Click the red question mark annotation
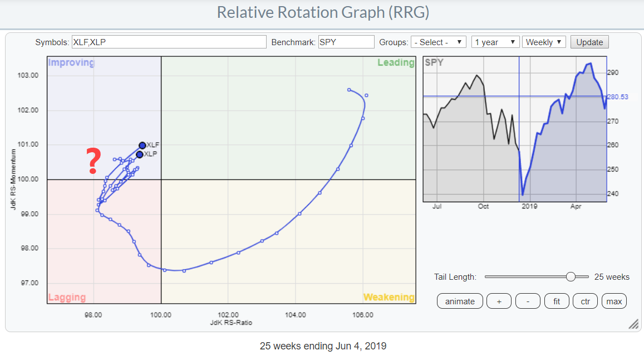 click(x=95, y=162)
